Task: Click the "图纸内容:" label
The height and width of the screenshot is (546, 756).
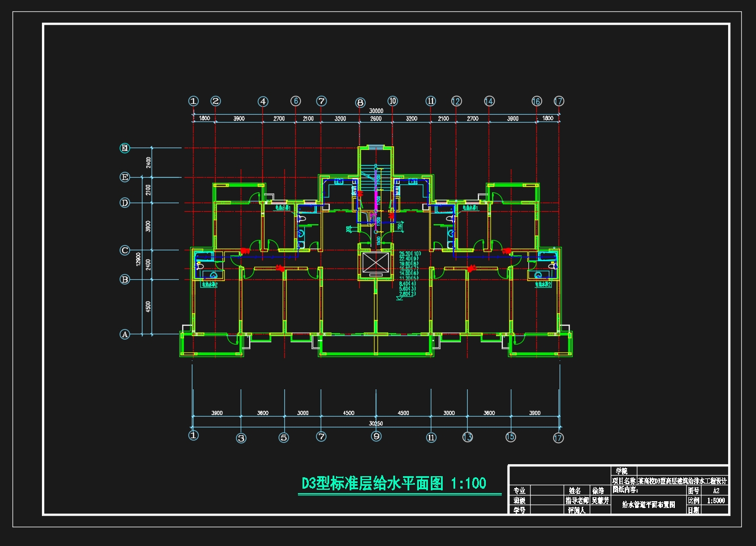Action: (625, 490)
